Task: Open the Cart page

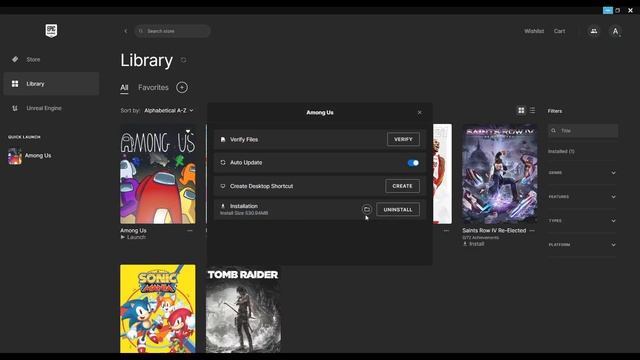Action: click(x=559, y=31)
